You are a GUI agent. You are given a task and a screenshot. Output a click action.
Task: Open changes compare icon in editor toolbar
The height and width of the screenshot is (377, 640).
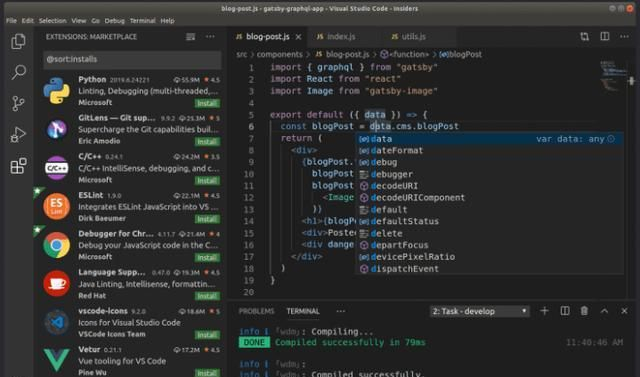click(584, 37)
